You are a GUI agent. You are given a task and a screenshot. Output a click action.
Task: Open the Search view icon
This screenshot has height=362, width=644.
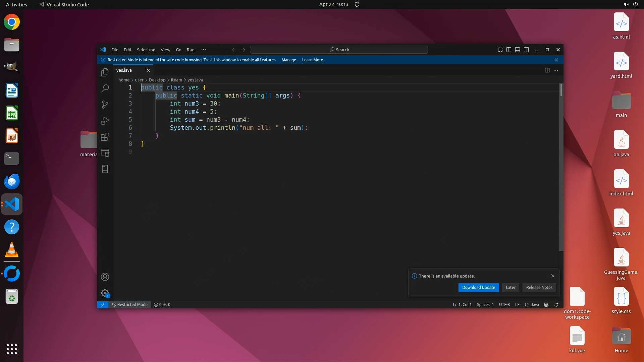point(105,88)
